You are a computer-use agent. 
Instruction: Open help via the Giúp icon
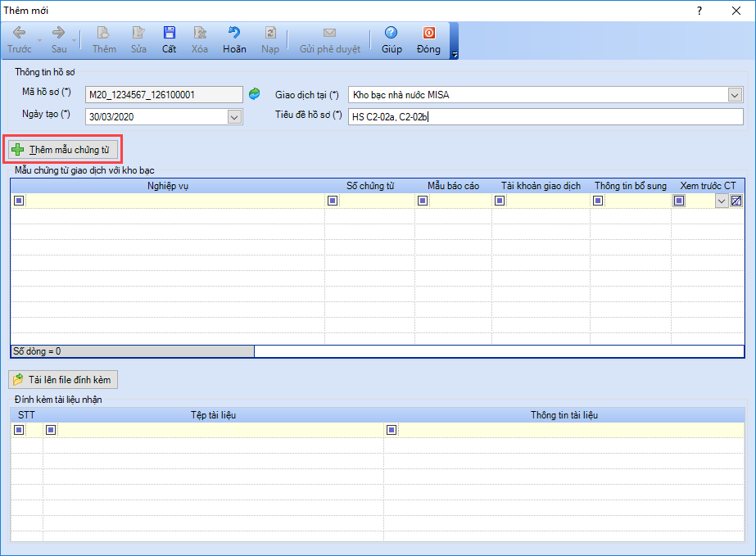pyautogui.click(x=391, y=33)
